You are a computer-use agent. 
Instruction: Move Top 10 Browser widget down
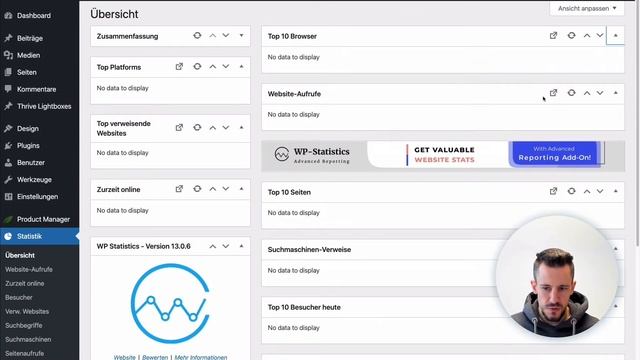pos(600,36)
